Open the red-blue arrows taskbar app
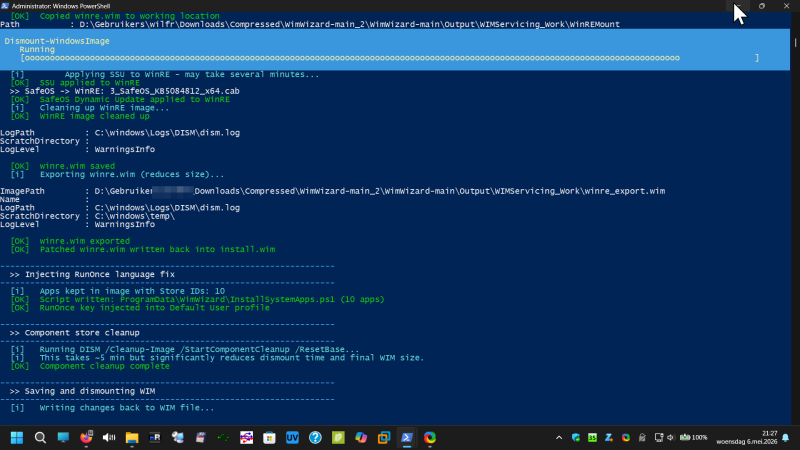 (246, 437)
